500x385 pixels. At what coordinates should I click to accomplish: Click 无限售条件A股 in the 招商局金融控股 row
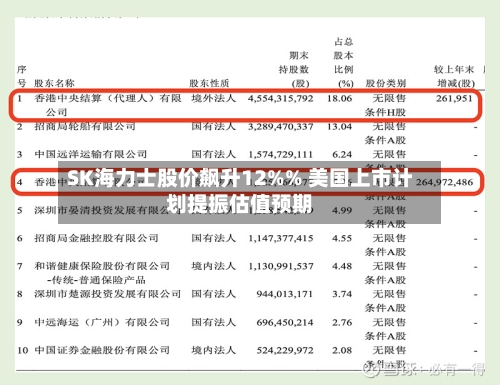point(386,245)
